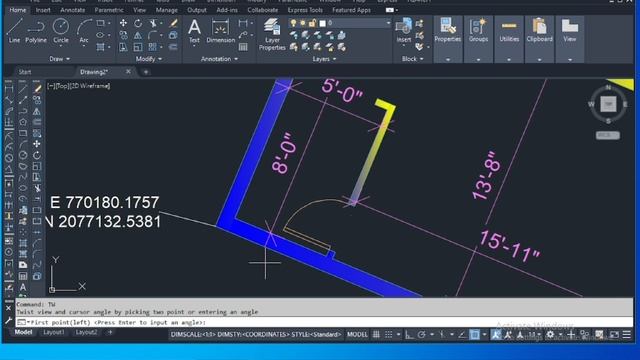Expand the Groups panel arrow
The width and height of the screenshot is (640, 360).
pyautogui.click(x=478, y=60)
